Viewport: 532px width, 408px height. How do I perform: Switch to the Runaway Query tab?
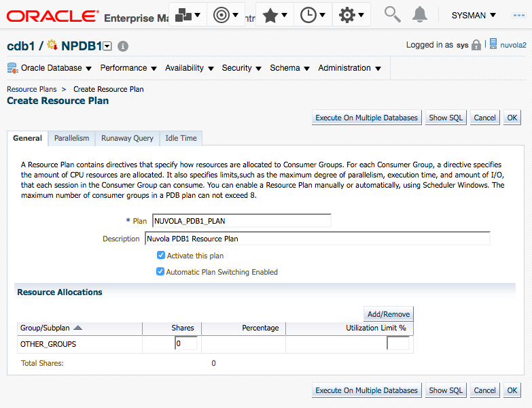click(x=127, y=138)
